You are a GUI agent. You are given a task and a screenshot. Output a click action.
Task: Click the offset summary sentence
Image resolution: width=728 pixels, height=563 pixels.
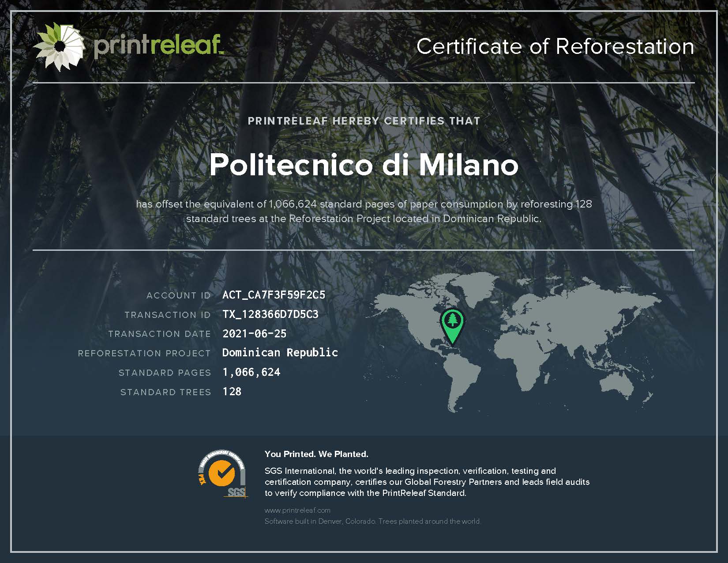click(x=364, y=212)
